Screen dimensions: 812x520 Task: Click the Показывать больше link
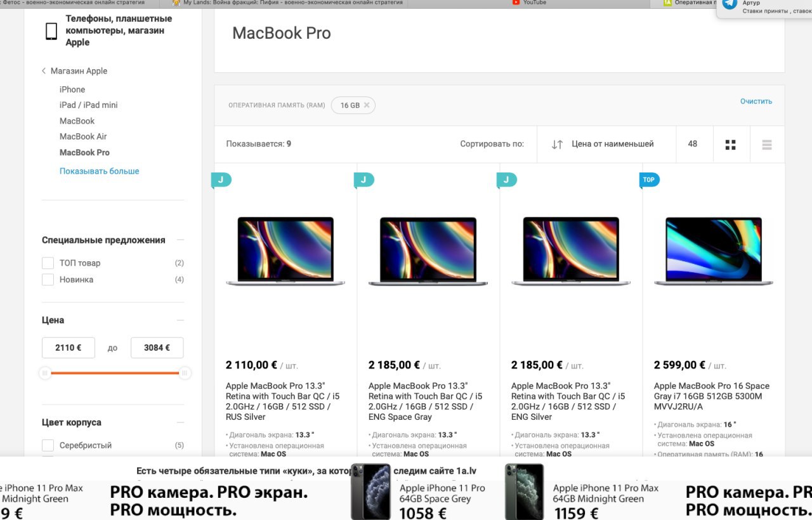click(x=100, y=171)
